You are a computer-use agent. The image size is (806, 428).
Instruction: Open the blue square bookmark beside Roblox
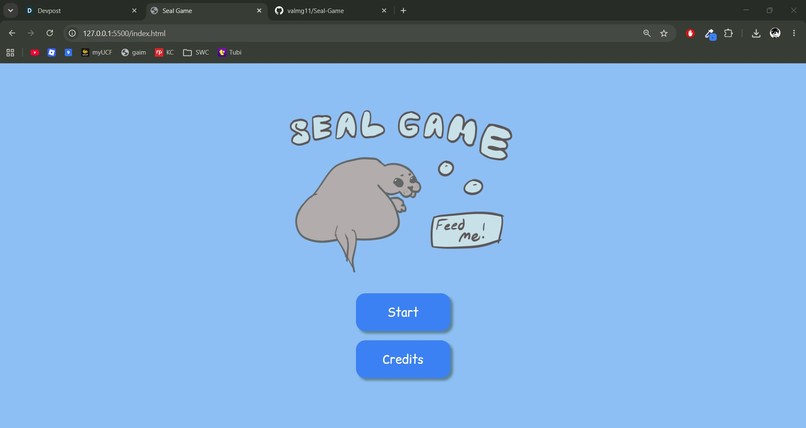pos(68,52)
